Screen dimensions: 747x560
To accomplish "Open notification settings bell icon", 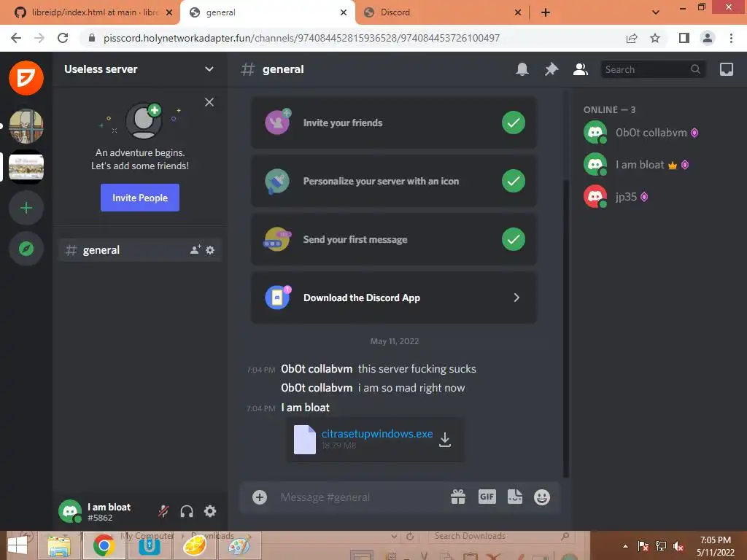I will 522,69.
